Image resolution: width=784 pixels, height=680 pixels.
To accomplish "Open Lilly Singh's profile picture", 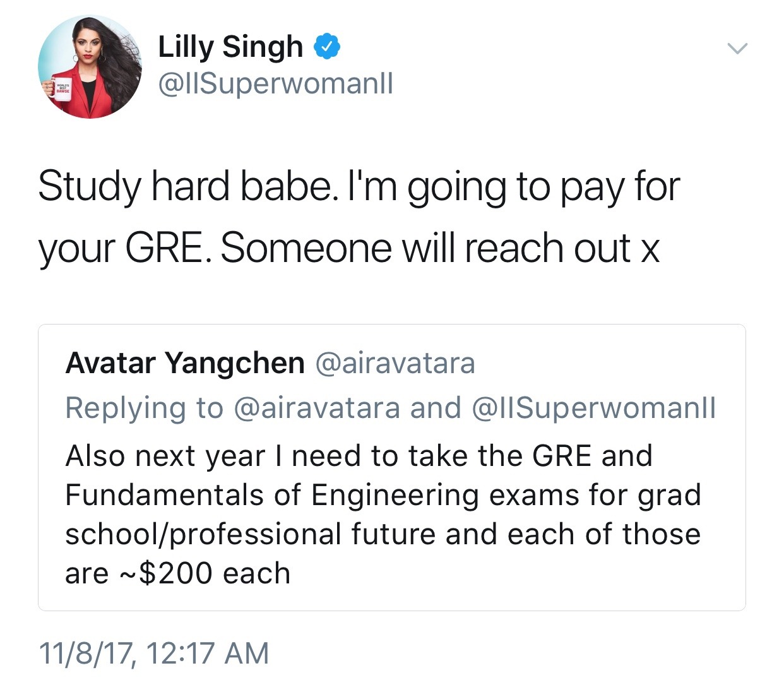I will tap(90, 67).
